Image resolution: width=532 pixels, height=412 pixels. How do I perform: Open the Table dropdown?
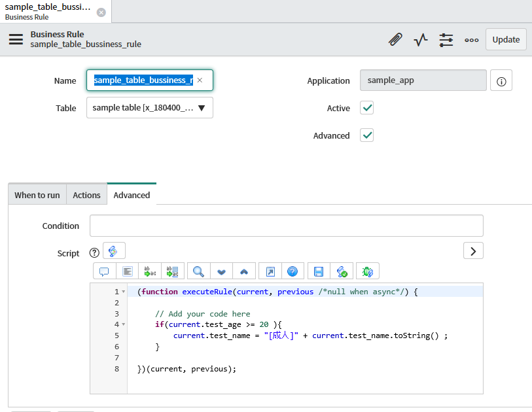coord(150,108)
